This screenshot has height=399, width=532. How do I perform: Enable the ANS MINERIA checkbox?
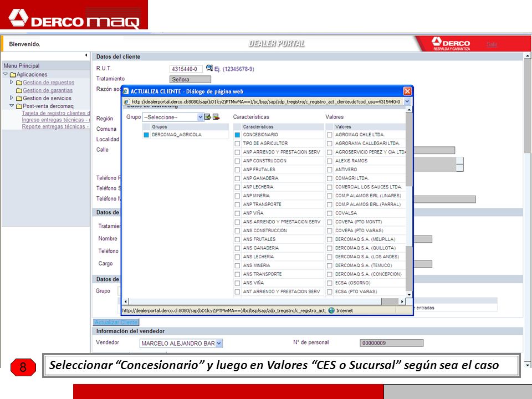pos(237,265)
